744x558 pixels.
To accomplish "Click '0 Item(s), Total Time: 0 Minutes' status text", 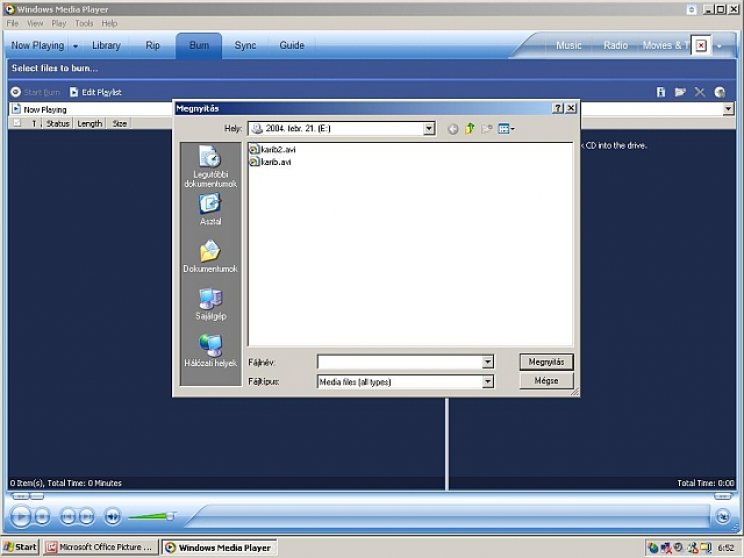I will (x=66, y=483).
